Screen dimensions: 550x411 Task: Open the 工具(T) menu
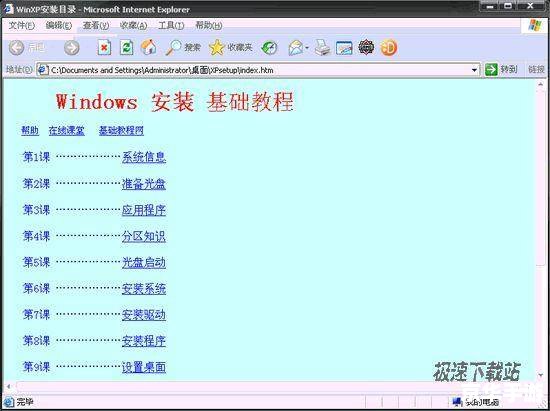point(171,25)
